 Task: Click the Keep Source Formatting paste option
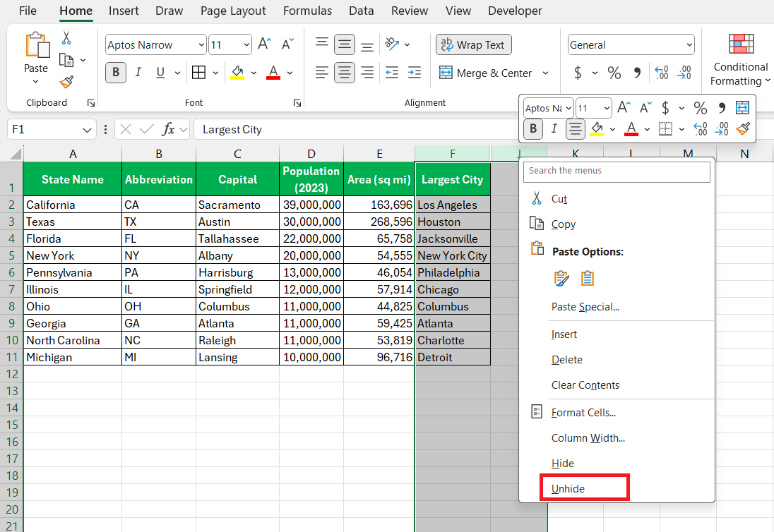point(561,279)
